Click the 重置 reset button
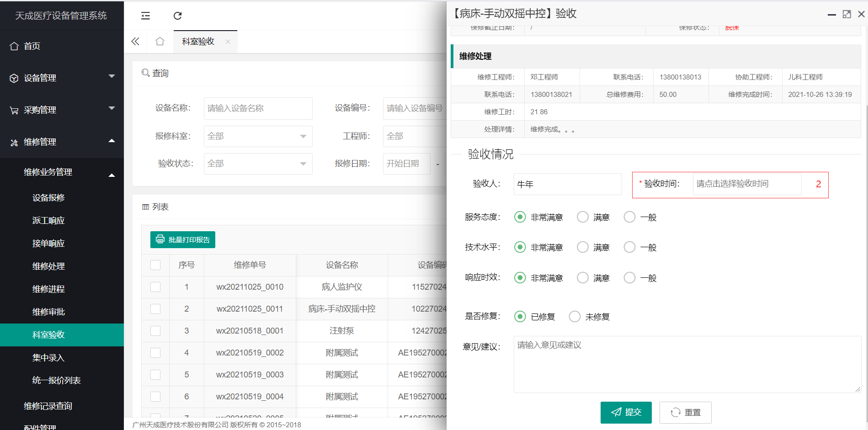Viewport: 868px width, 430px height. point(686,413)
